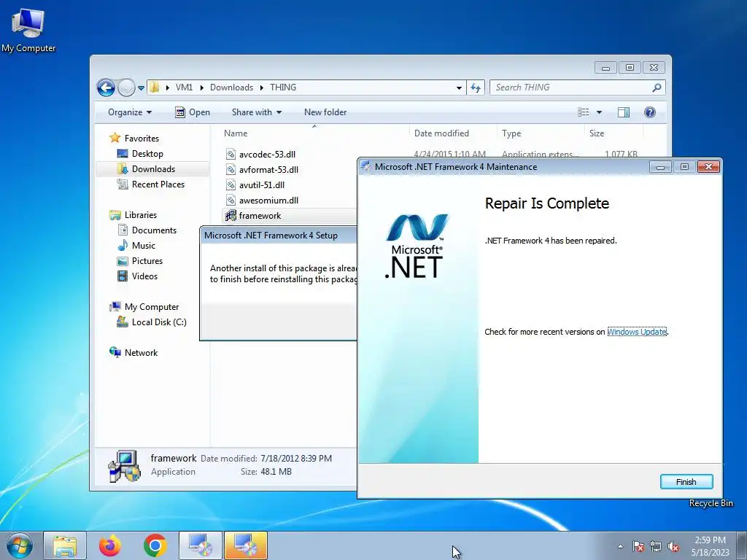Switch to the first setup taskbar item
This screenshot has width=747, height=560.
point(200,545)
